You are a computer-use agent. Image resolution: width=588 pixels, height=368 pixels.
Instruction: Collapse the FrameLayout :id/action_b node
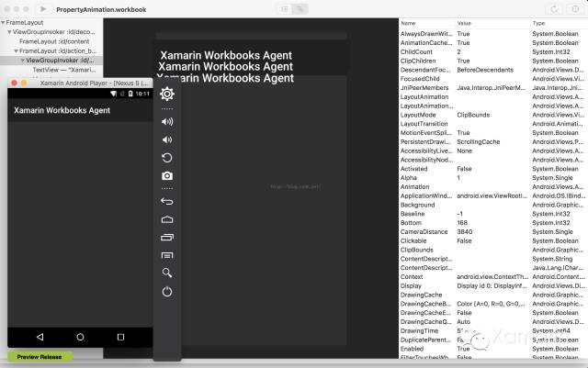[x=17, y=51]
